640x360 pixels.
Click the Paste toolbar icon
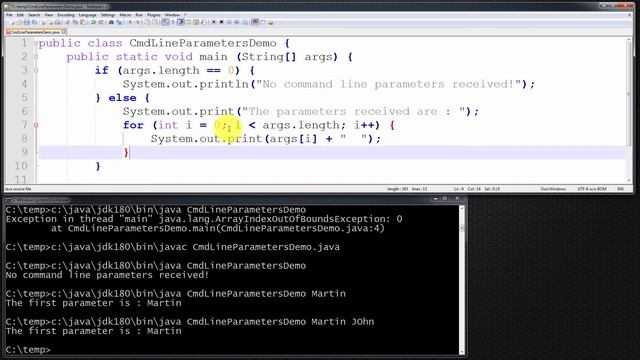(83, 22)
